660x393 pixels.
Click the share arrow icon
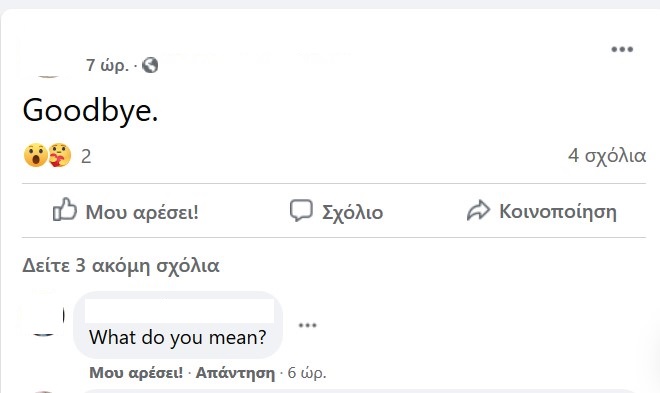pyautogui.click(x=478, y=210)
